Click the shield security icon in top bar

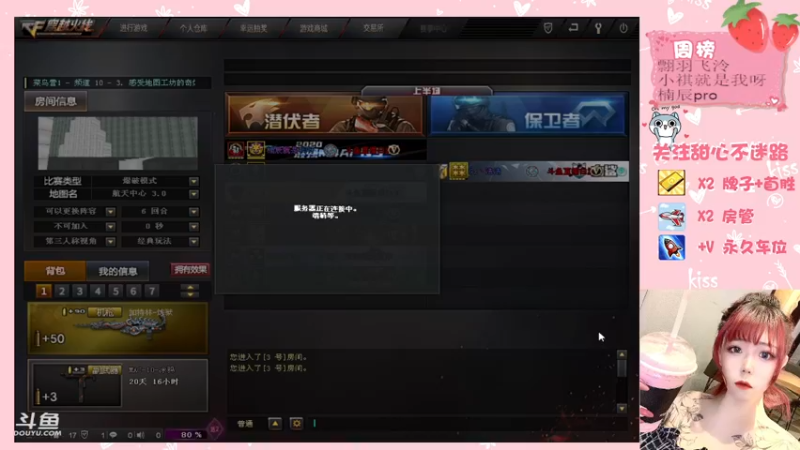pos(548,28)
